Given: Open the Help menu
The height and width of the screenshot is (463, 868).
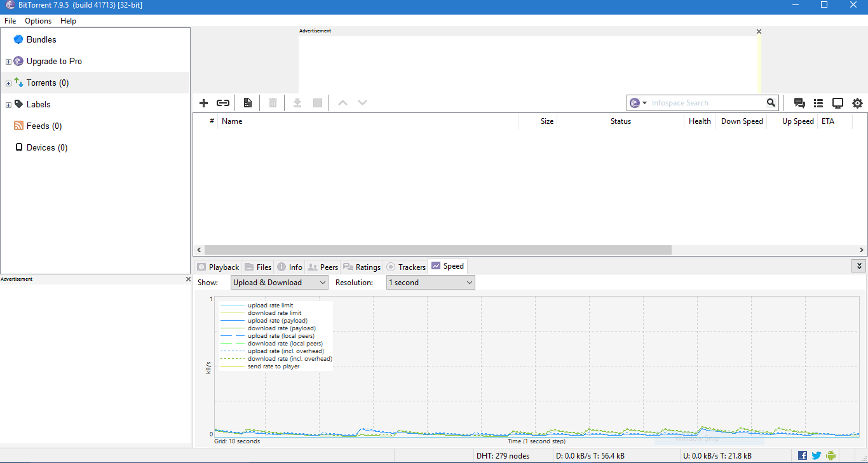Looking at the screenshot, I should (68, 21).
